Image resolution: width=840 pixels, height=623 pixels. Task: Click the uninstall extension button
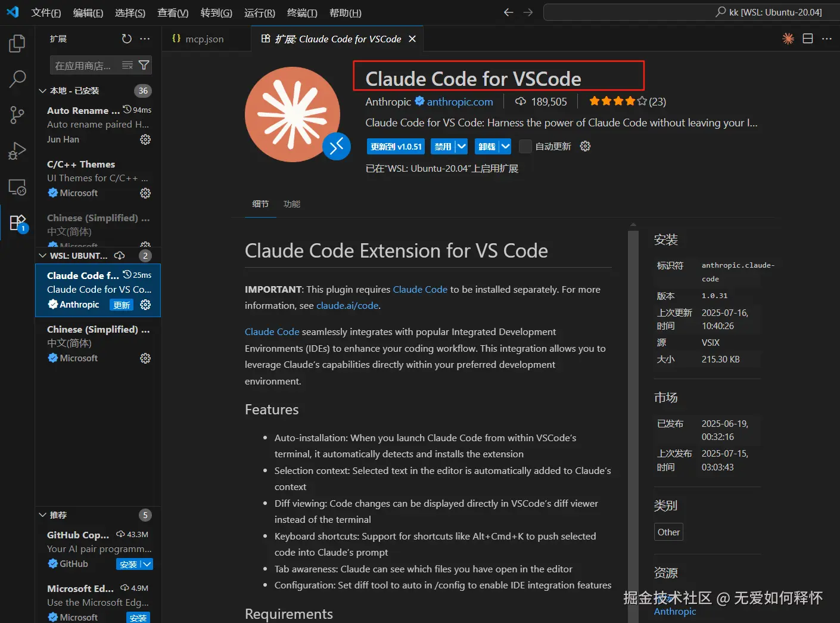(487, 146)
